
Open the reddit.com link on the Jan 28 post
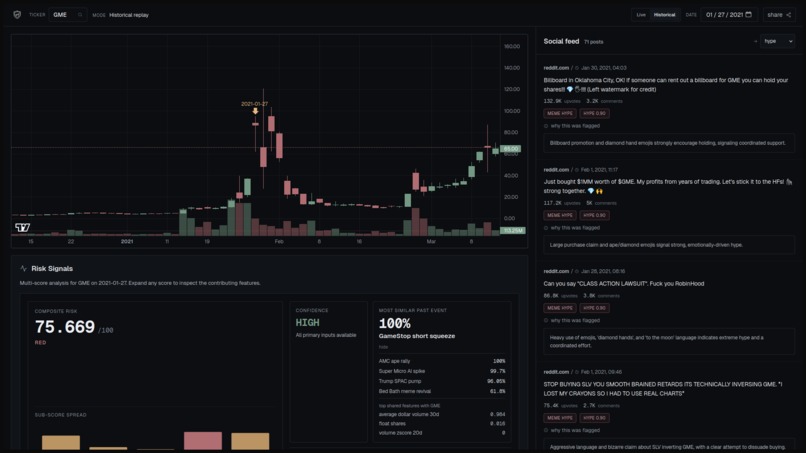click(556, 271)
